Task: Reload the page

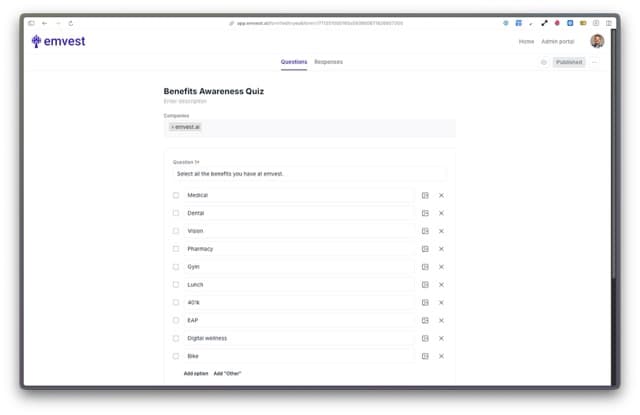Action: click(x=71, y=23)
